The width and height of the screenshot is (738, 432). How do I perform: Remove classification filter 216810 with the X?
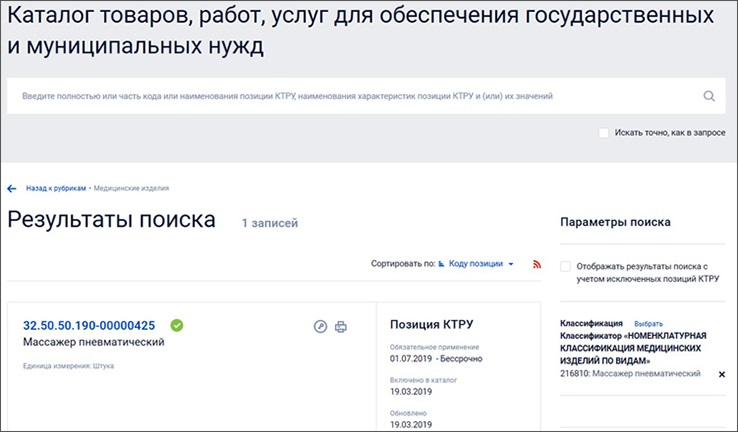(722, 374)
